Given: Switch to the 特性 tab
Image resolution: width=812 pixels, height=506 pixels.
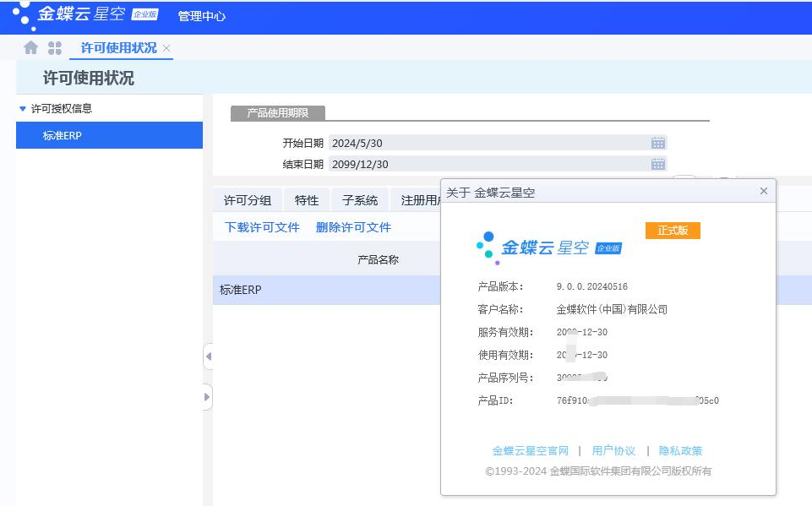Looking at the screenshot, I should 307,200.
